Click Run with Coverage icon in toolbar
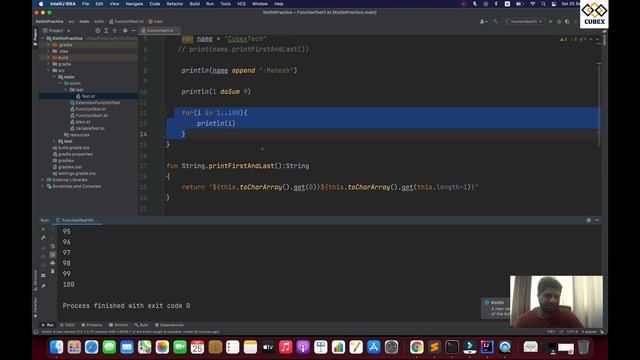Viewport: 640px width, 360px height. click(x=567, y=21)
